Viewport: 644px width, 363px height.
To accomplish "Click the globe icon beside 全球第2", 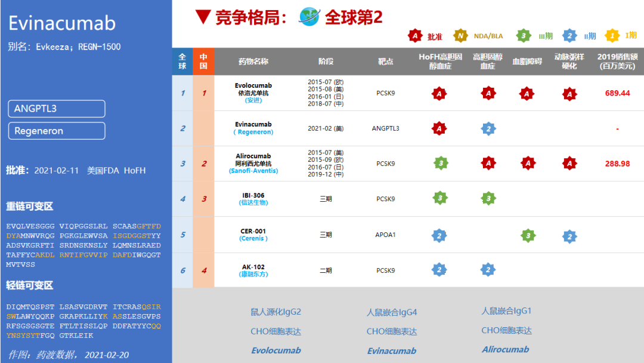I will (309, 17).
